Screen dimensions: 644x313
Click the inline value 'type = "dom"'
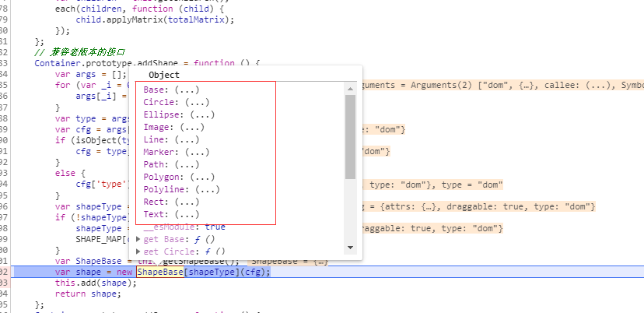click(472, 185)
